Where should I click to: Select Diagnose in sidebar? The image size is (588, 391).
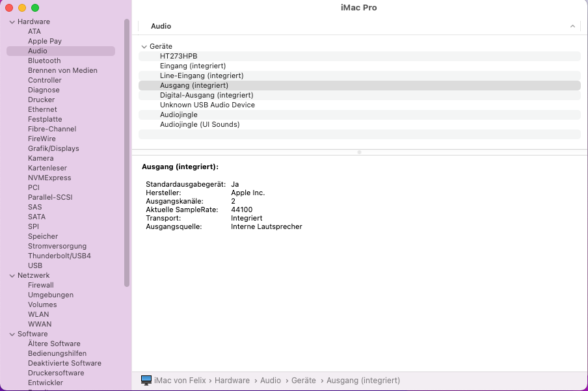(44, 90)
